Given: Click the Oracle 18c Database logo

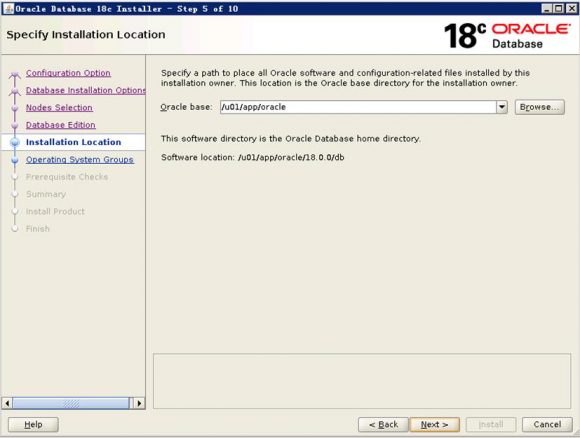Looking at the screenshot, I should pyautogui.click(x=507, y=36).
